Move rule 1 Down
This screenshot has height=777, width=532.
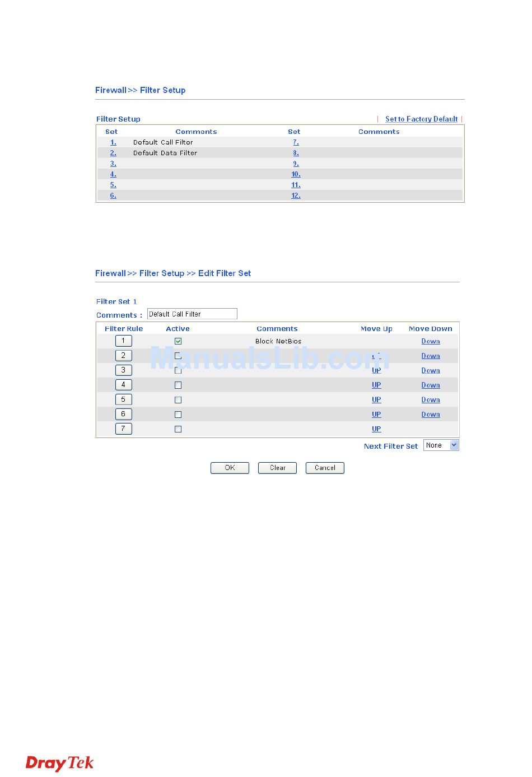pyautogui.click(x=431, y=341)
